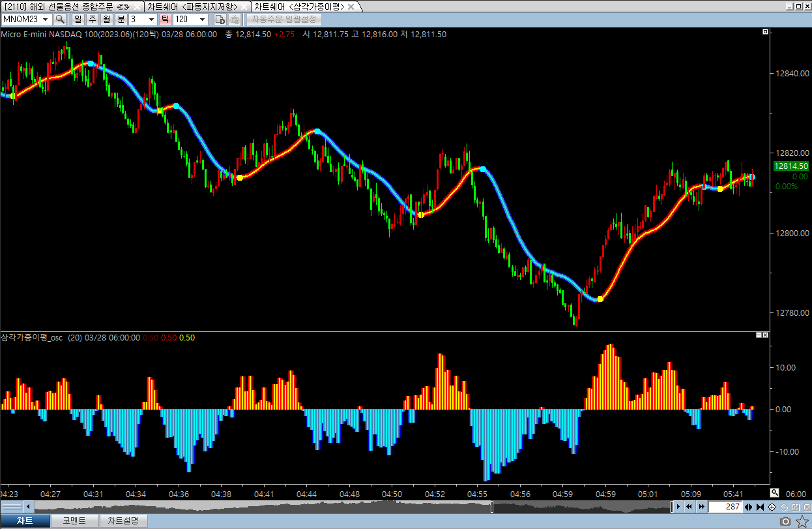
Task: Open the chart template document icon
Action: point(220,20)
